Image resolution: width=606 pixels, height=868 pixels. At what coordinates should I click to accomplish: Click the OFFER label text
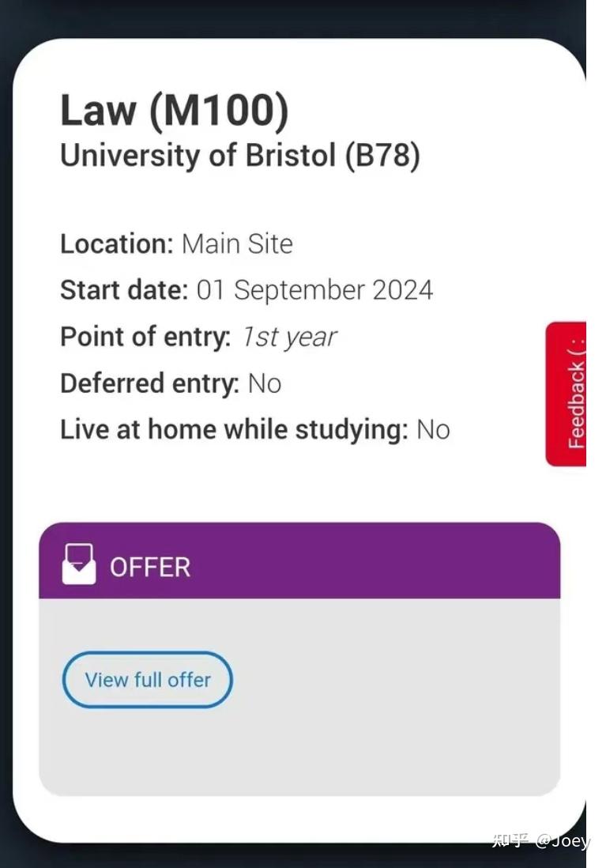[x=150, y=568]
